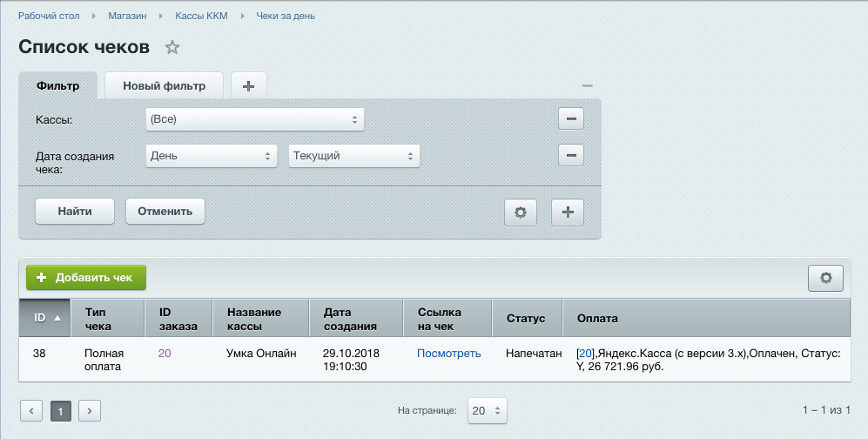Go to next page arrow
This screenshot has width=868, height=439.
click(x=90, y=410)
